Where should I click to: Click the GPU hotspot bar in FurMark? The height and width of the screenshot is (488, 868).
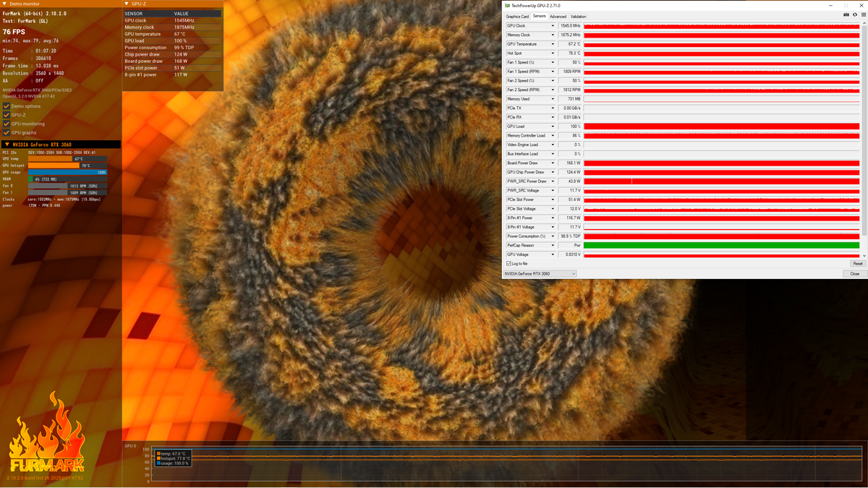pos(67,166)
